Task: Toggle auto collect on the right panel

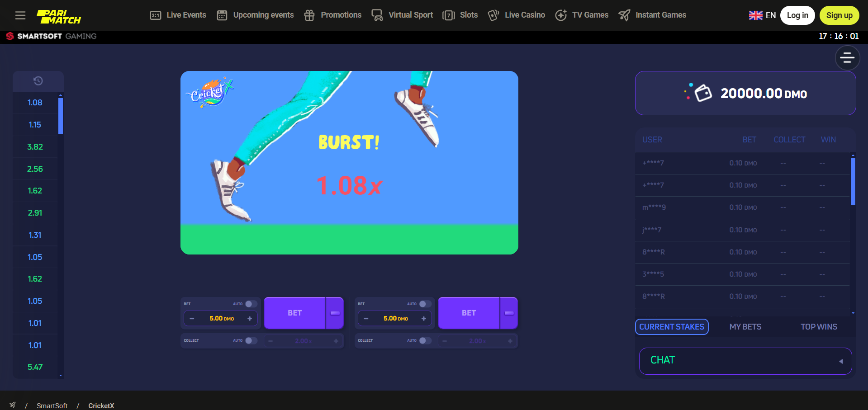Action: 425,340
